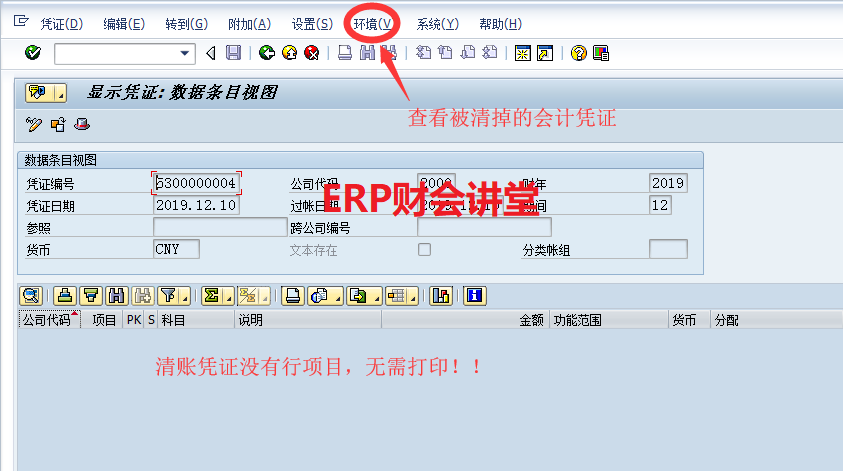
Task: Click the red Cancel icon
Action: 311,53
